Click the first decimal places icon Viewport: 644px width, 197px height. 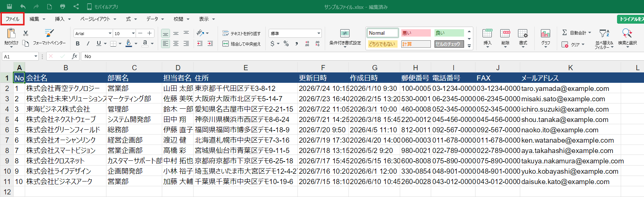(x=307, y=44)
